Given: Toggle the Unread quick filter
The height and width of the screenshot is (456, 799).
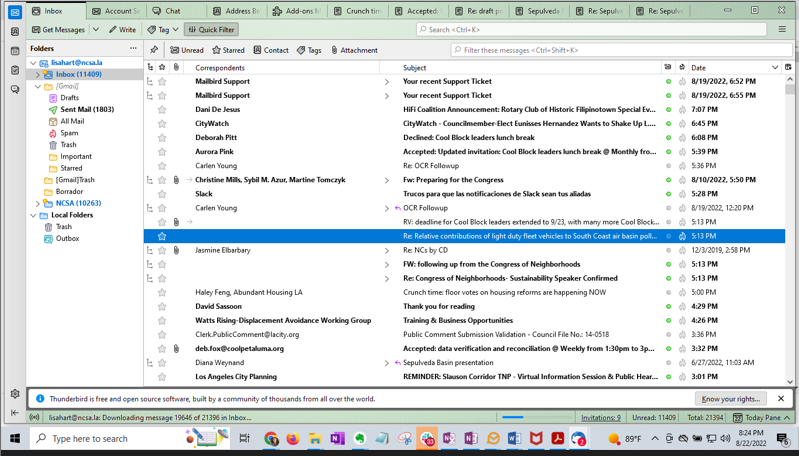Looking at the screenshot, I should click(x=187, y=50).
